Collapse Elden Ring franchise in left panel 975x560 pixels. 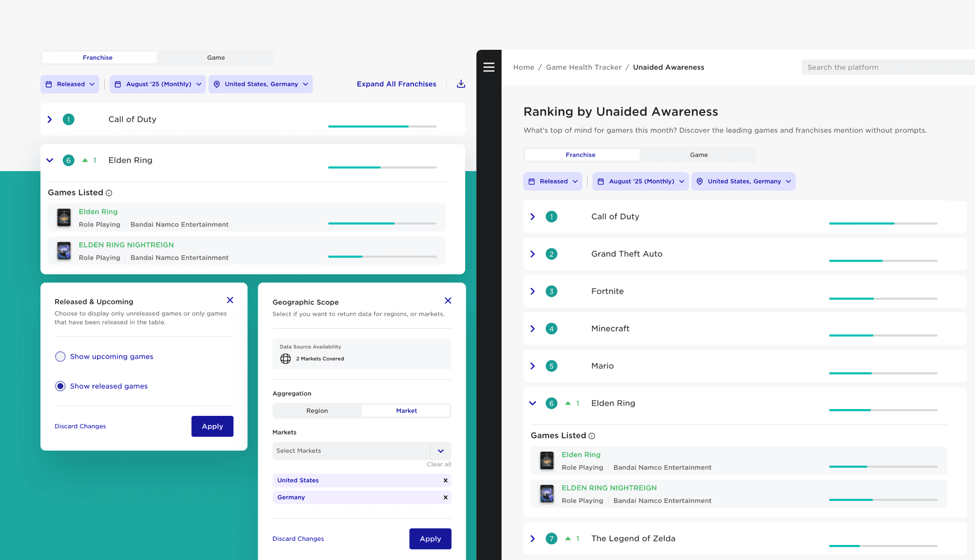click(x=50, y=160)
